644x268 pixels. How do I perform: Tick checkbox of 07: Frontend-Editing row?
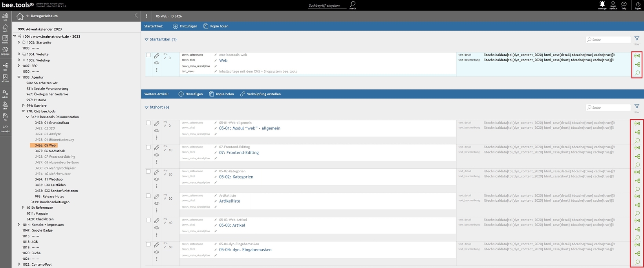[x=148, y=147]
